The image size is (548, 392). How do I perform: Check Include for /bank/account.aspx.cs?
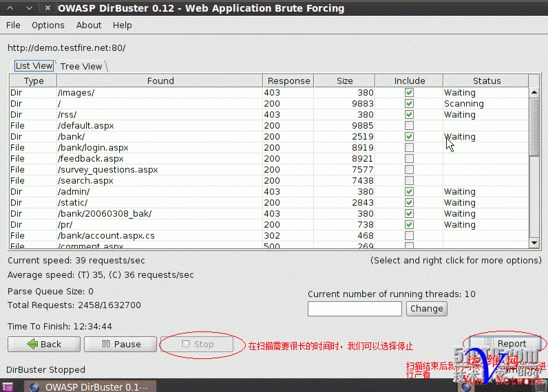tap(409, 235)
